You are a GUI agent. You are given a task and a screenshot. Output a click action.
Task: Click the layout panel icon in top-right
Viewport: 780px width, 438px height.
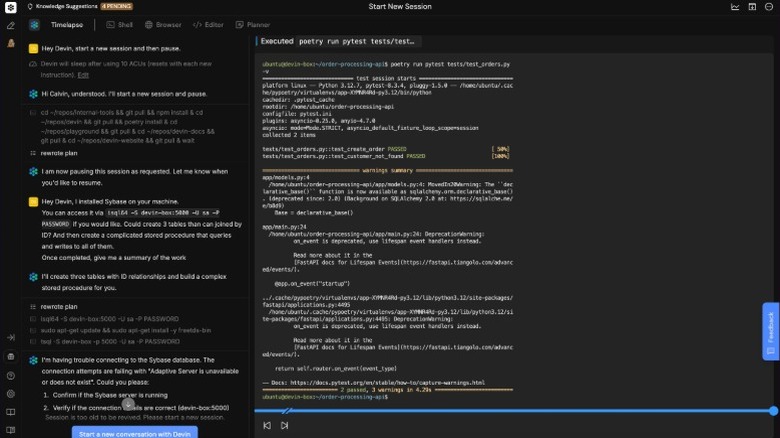coord(752,7)
